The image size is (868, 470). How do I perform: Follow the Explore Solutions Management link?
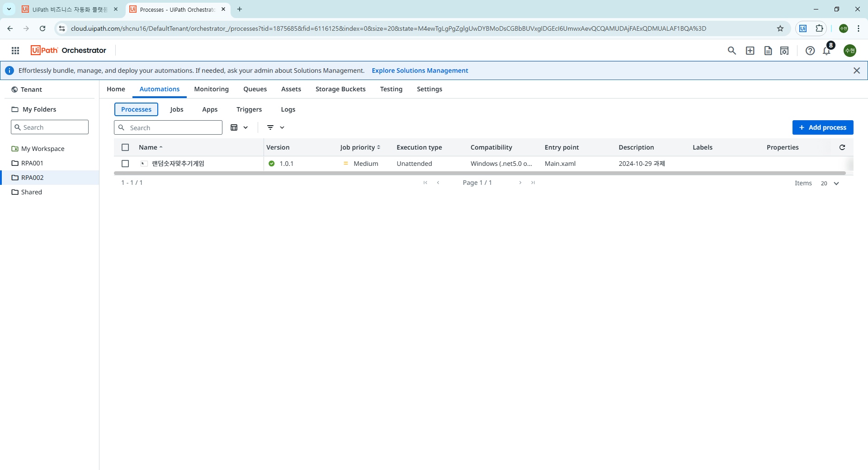tap(420, 70)
